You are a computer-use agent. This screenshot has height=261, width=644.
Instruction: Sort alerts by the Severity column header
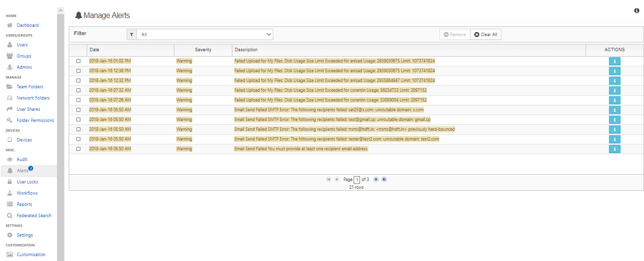[x=203, y=50]
